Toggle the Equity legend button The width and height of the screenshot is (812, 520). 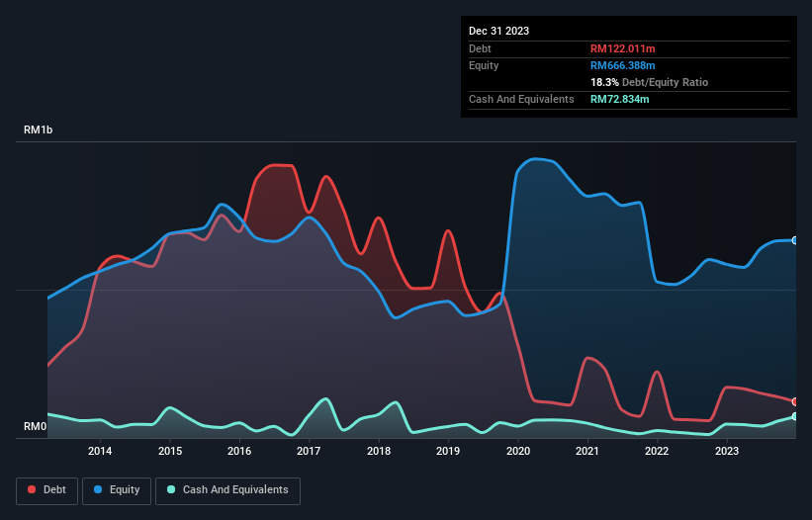tap(117, 490)
